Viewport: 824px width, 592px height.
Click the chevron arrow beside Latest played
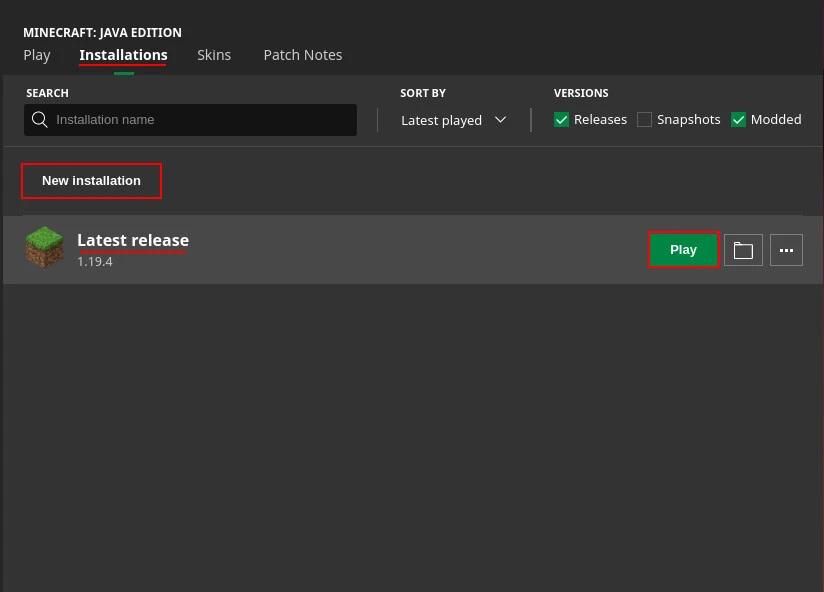pos(501,120)
